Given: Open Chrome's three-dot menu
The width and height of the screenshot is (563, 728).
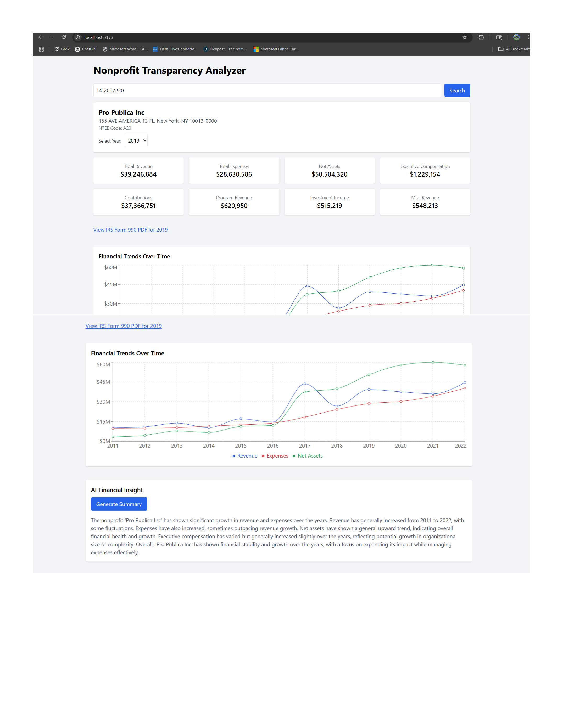Looking at the screenshot, I should click(x=528, y=37).
